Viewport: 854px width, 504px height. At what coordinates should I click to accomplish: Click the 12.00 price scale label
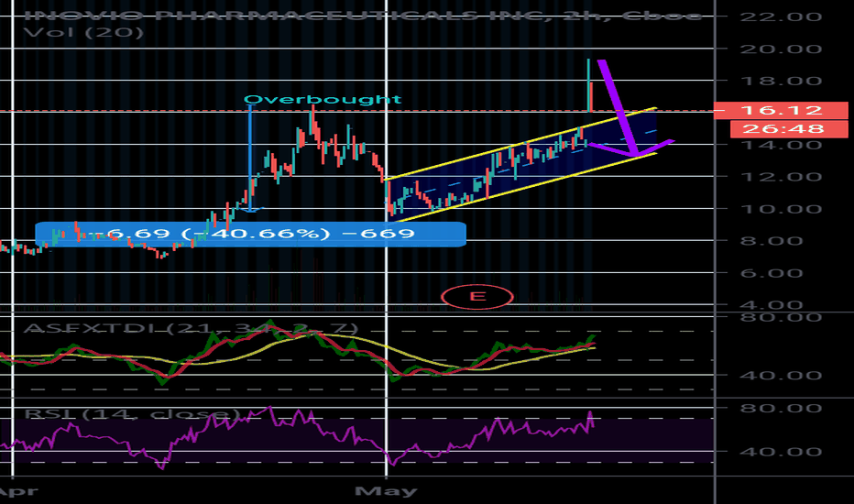tap(781, 177)
